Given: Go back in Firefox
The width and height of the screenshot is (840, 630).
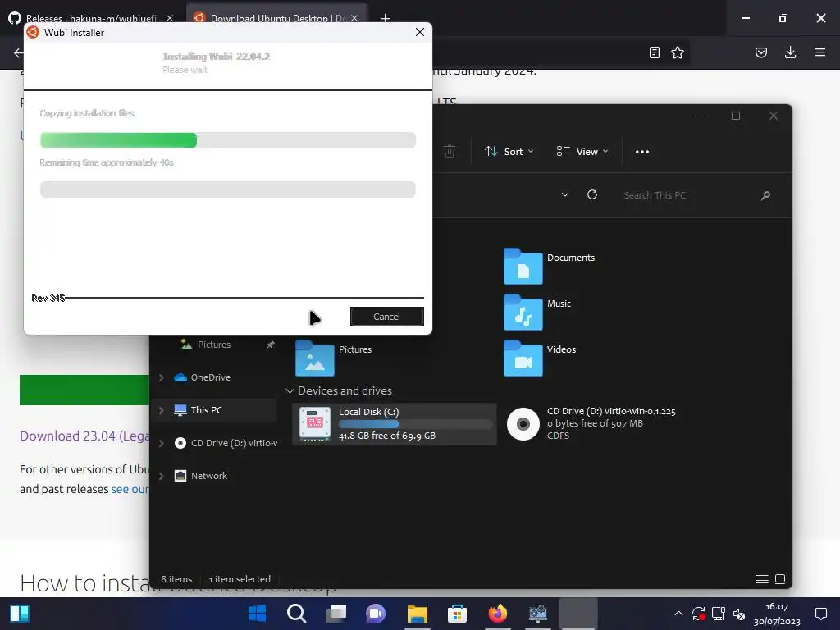Looking at the screenshot, I should click(19, 52).
